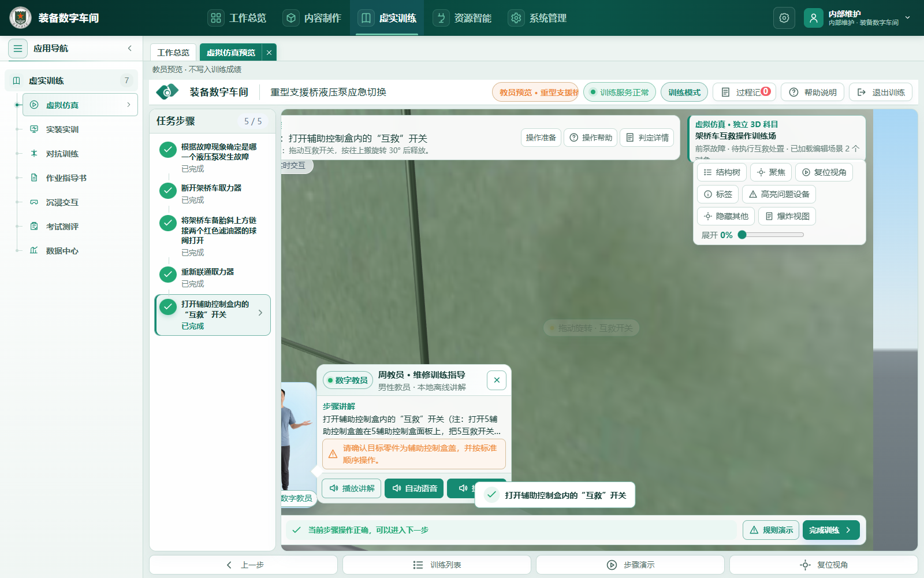Click 复位视角 in the scene toolbar panel
The image size is (924, 578).
pyautogui.click(x=824, y=172)
